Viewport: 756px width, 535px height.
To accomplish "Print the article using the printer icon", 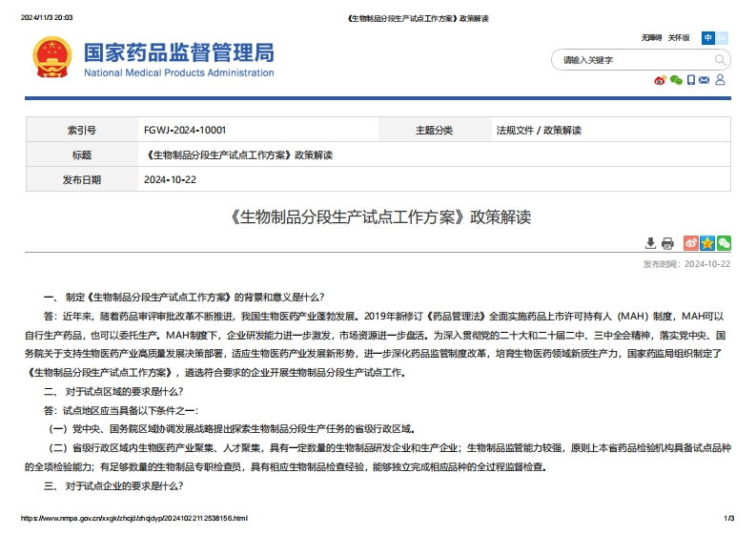I will pos(667,243).
